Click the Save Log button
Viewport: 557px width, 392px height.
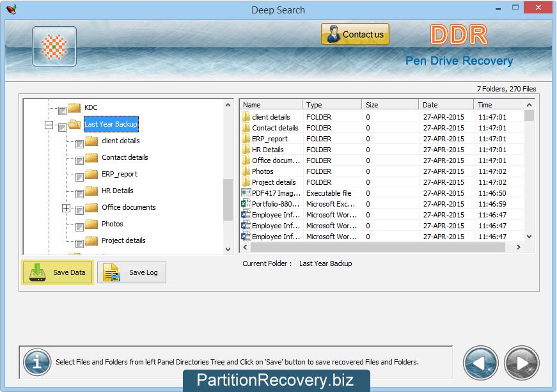click(x=132, y=272)
